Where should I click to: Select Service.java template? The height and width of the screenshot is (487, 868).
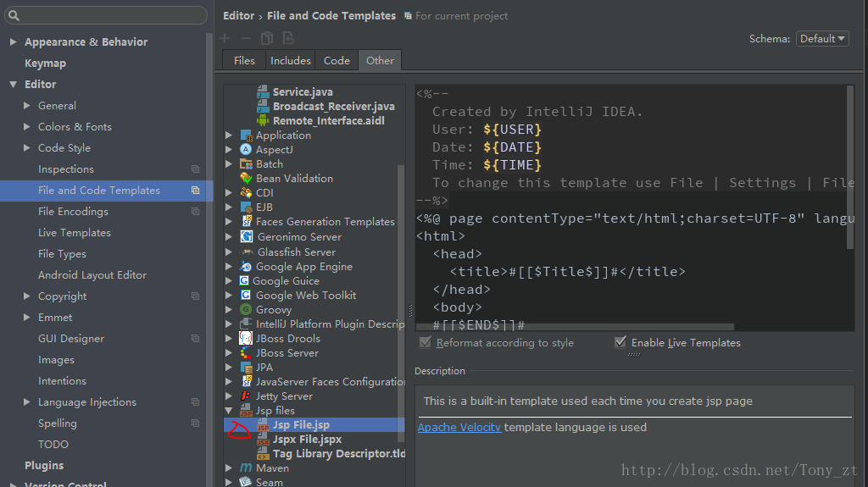coord(303,91)
